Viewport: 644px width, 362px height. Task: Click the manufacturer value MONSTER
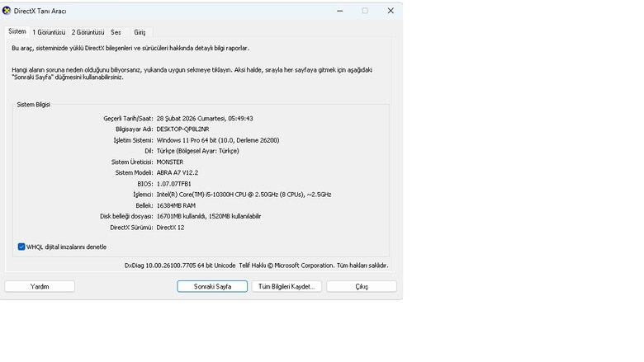tap(170, 162)
